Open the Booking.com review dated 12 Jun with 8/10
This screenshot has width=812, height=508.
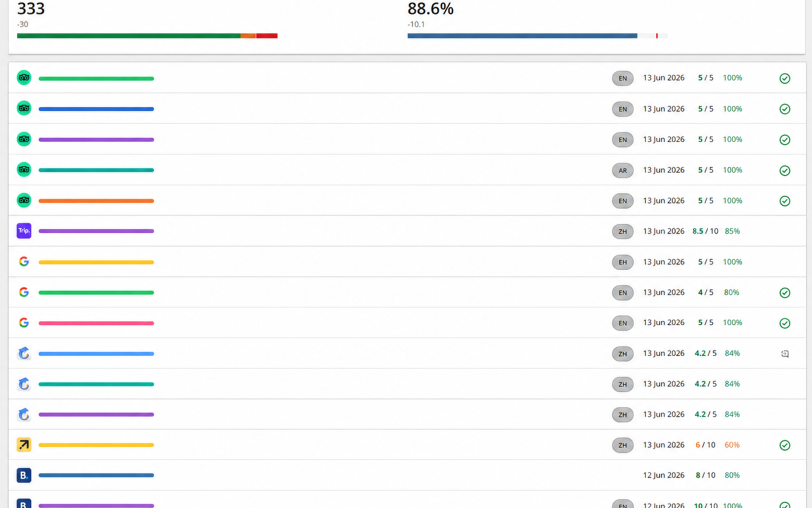(x=407, y=475)
